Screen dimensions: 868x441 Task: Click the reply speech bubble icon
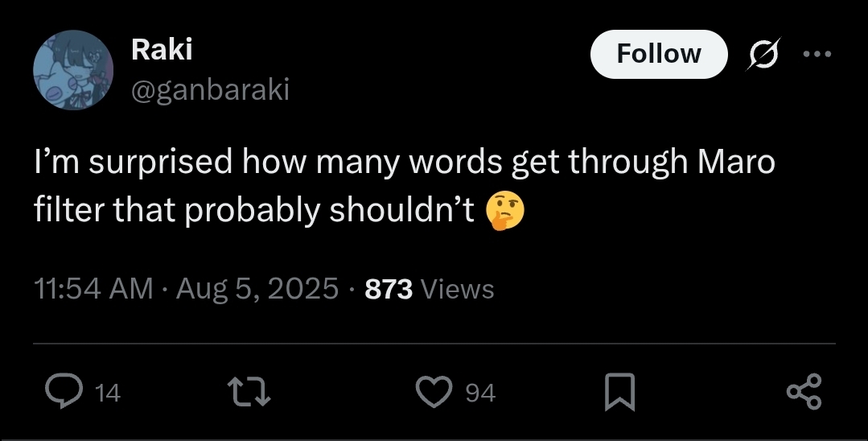click(60, 392)
